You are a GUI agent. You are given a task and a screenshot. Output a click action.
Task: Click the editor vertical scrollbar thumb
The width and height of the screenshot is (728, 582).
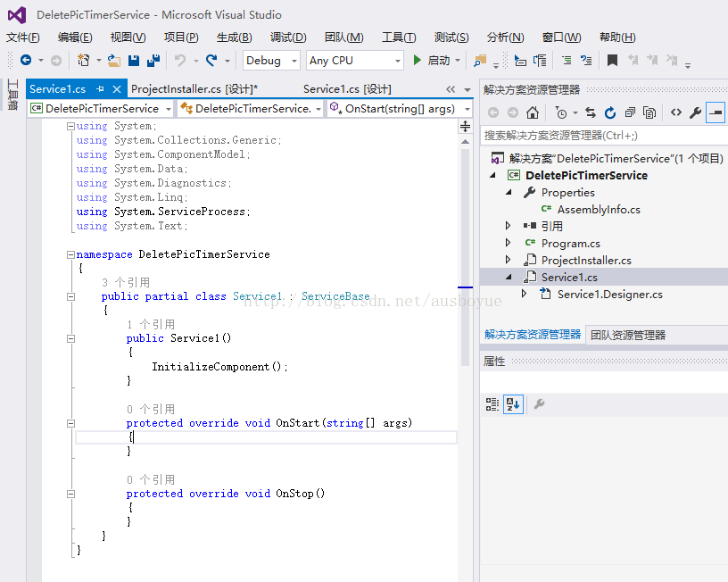(465, 258)
